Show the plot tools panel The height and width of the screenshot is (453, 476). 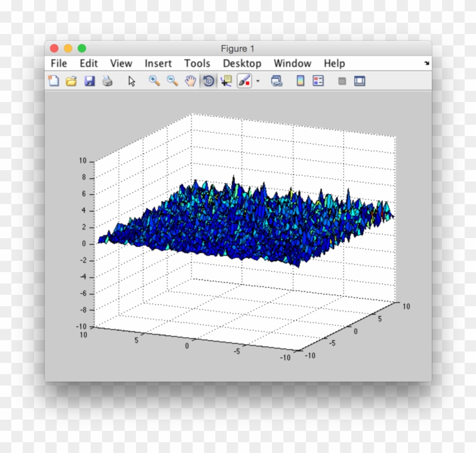pos(359,81)
